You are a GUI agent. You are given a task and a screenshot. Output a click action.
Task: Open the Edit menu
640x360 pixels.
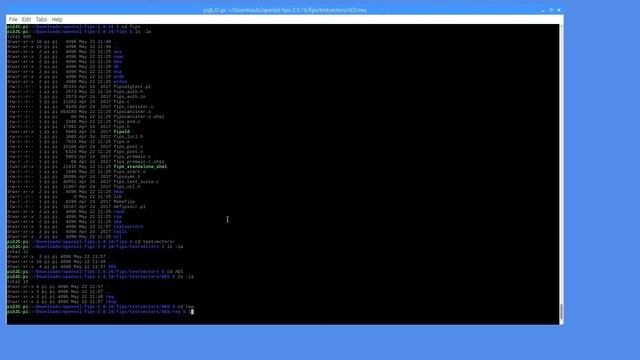[x=27, y=20]
